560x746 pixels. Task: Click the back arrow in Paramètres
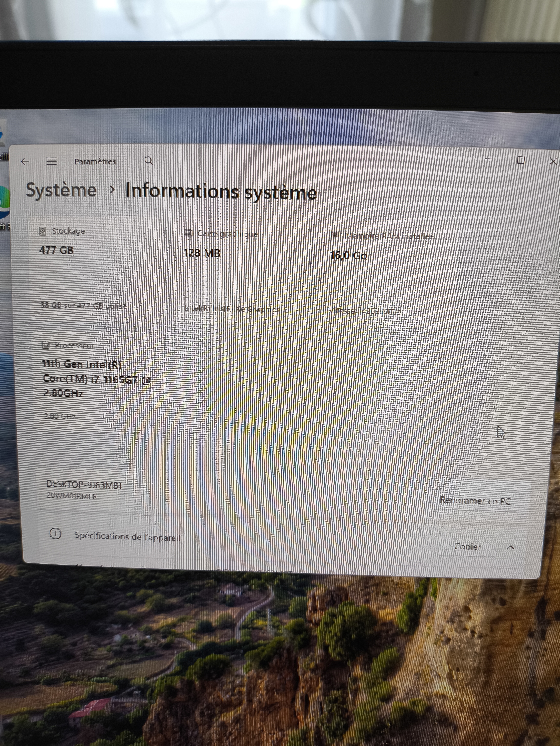tap(25, 161)
